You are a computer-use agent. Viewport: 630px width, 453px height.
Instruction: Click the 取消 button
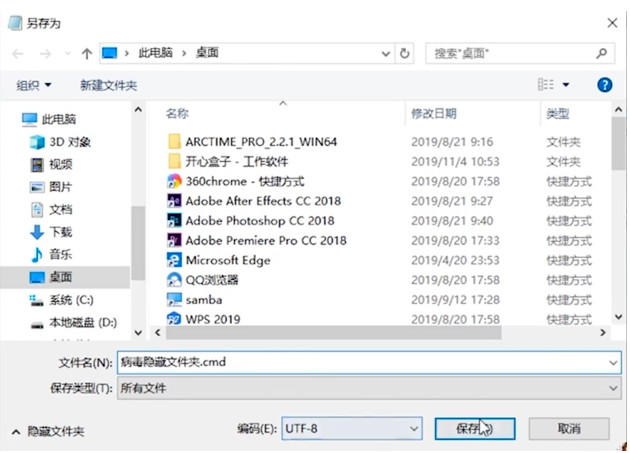click(x=568, y=428)
